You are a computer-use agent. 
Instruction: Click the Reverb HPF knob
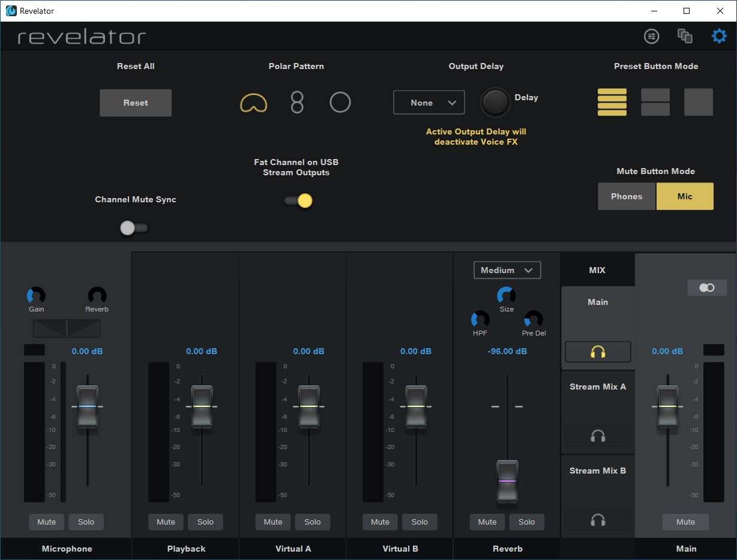[x=480, y=319]
